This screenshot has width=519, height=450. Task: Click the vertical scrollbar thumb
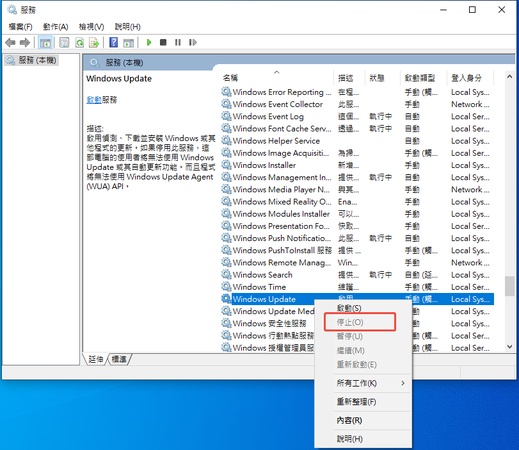point(509,286)
